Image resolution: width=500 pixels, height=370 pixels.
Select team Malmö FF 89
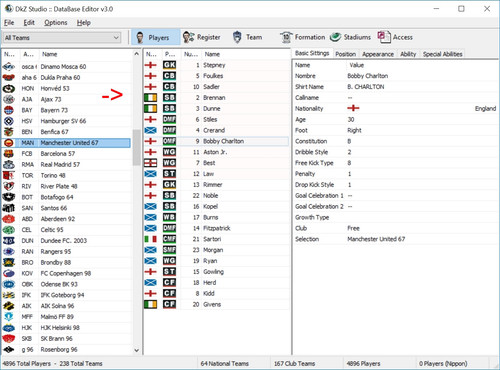tap(57, 317)
